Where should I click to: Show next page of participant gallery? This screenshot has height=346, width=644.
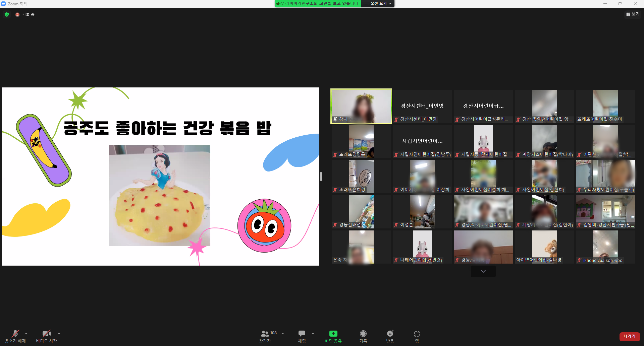(483, 271)
